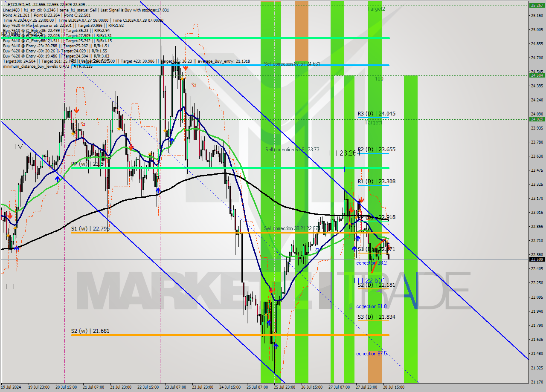Click the 'I I | 23.264' wave label
The image size is (546, 392).
point(344,153)
